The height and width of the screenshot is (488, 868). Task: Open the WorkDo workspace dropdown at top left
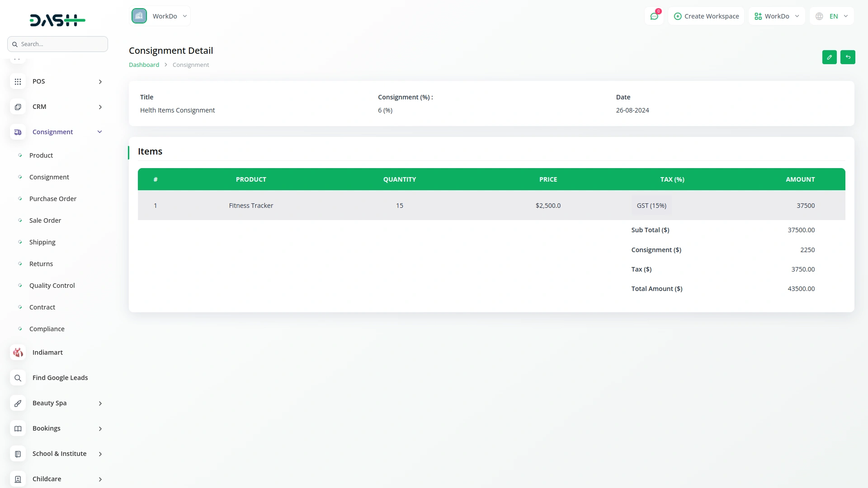coord(160,16)
